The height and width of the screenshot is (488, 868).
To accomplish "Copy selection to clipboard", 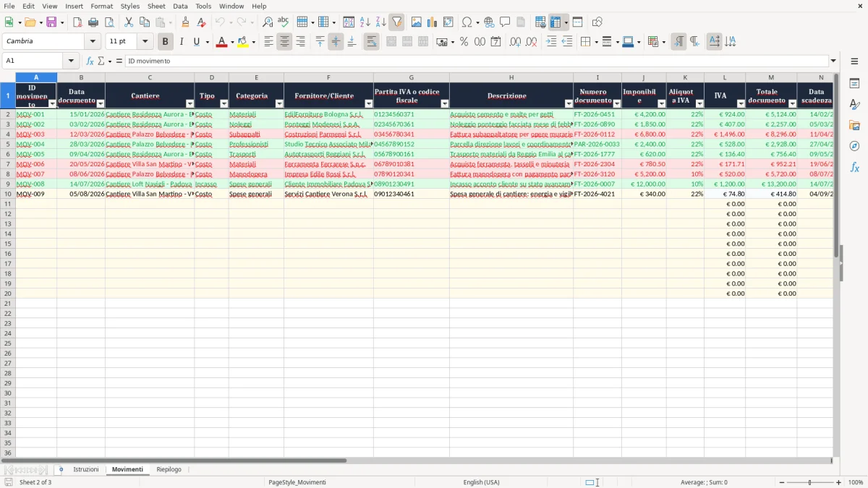I will tap(145, 22).
